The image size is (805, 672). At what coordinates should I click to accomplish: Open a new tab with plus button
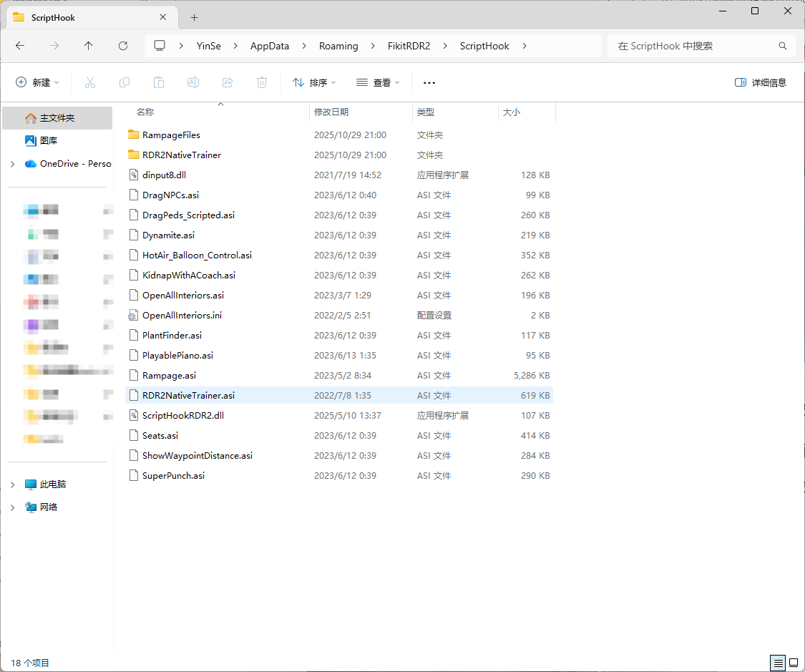click(194, 17)
